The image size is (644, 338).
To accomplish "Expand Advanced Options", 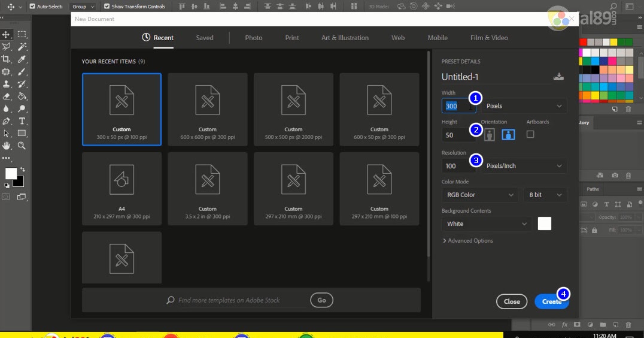I will [468, 240].
